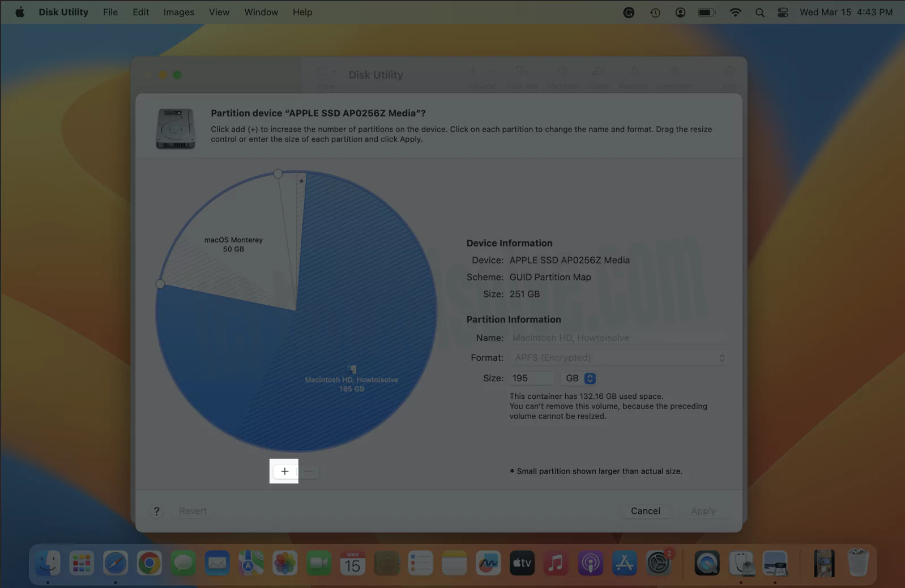
Task: Open Calendar showing 15 in Dock
Action: click(353, 564)
